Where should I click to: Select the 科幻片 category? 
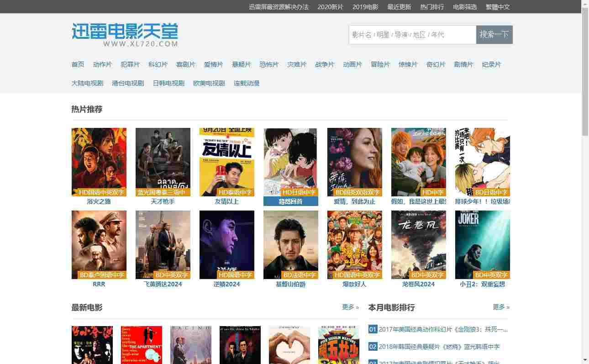point(158,64)
